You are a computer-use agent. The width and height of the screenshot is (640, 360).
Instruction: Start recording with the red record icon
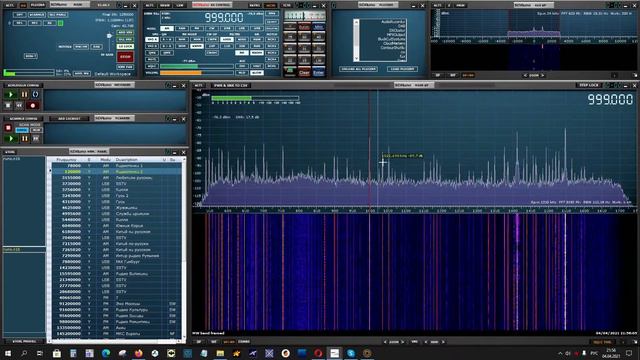[33, 106]
